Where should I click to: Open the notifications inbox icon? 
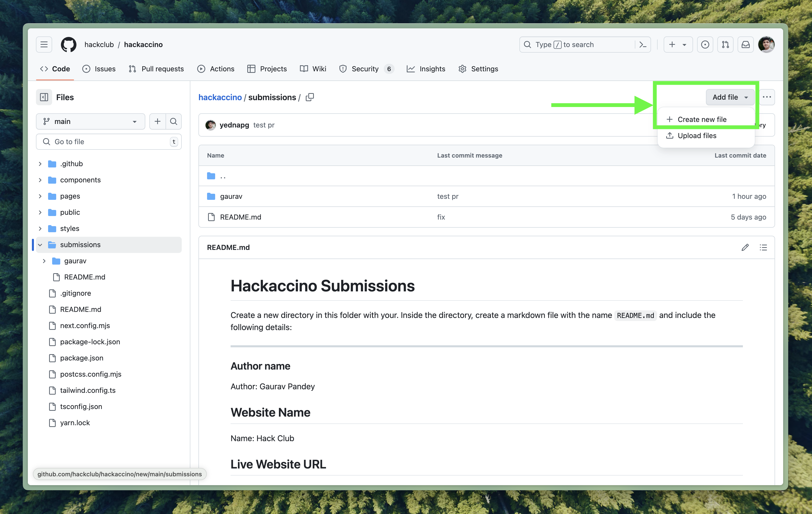pyautogui.click(x=745, y=45)
